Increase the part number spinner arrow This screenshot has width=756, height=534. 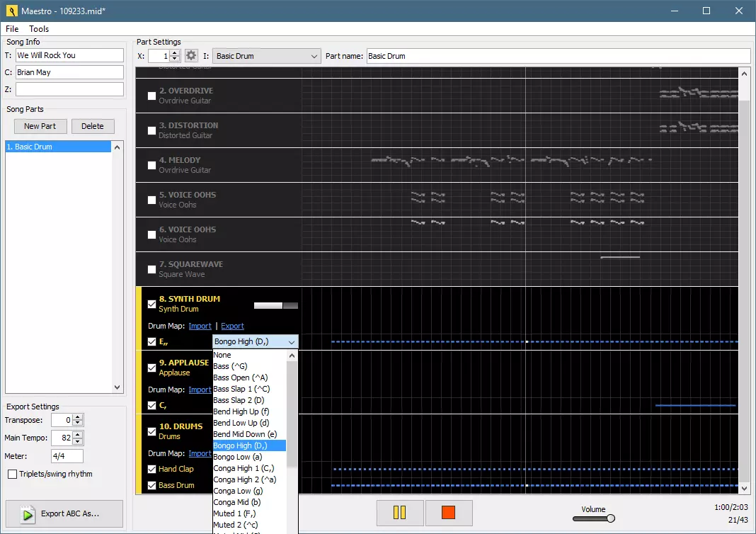(176, 53)
